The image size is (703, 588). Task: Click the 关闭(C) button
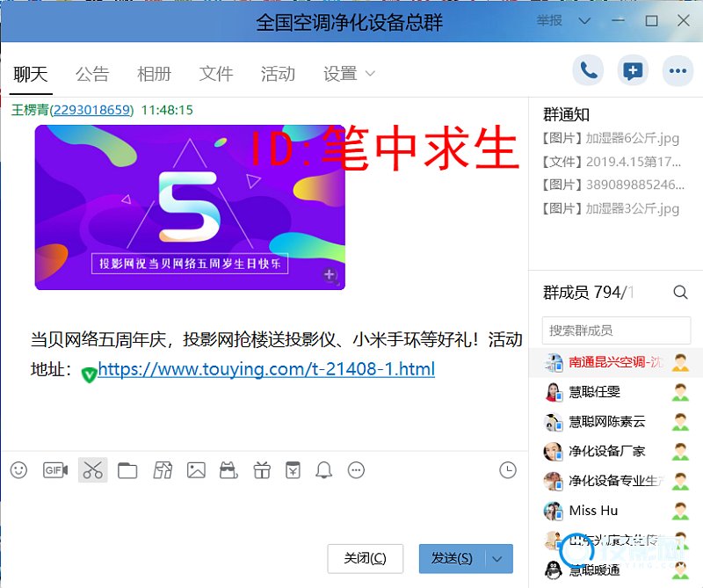tap(365, 558)
